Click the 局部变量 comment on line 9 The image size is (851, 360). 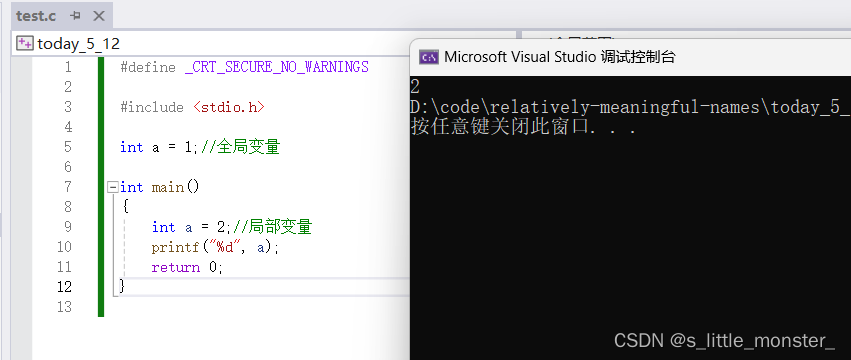272,227
